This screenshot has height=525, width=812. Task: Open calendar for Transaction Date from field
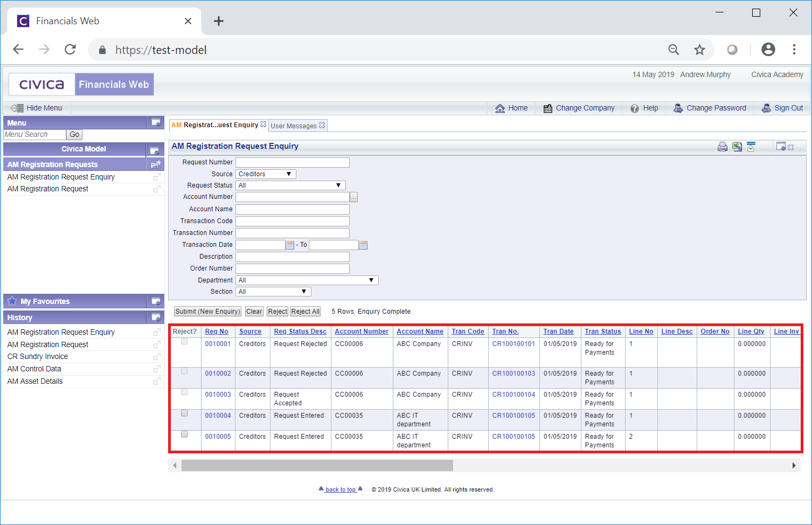(290, 245)
